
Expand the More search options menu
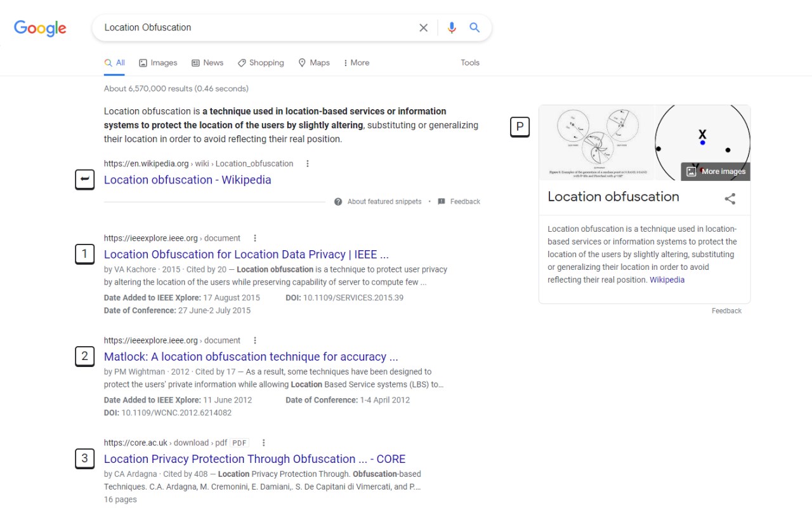356,63
